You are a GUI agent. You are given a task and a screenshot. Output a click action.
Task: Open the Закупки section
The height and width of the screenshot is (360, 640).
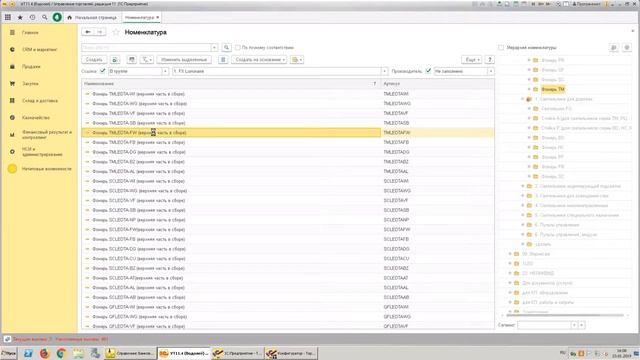tap(39, 84)
